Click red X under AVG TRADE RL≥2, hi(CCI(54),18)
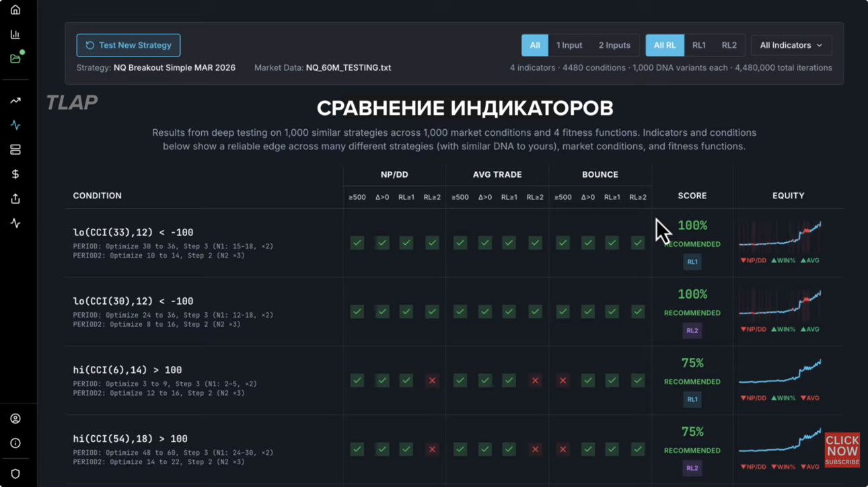868x487 pixels. coord(535,449)
